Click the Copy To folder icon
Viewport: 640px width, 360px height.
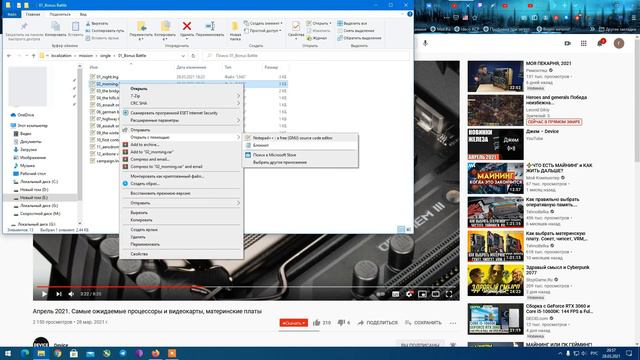click(x=165, y=26)
